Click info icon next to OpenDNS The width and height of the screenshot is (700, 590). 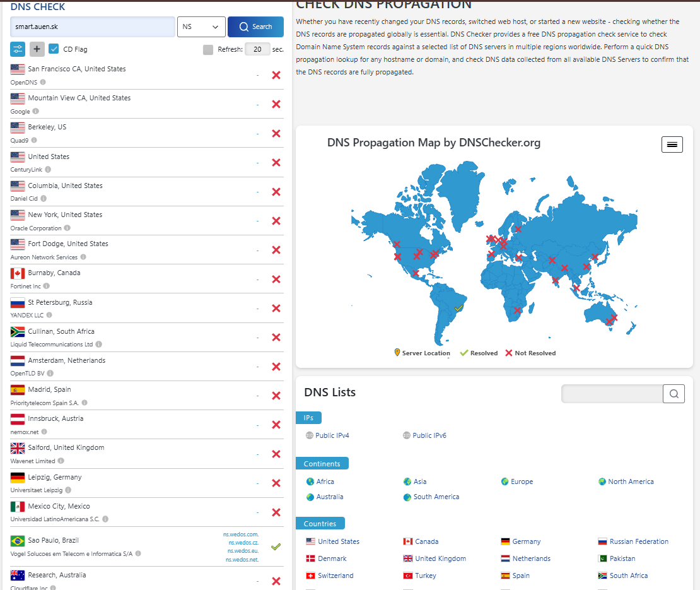[44, 82]
